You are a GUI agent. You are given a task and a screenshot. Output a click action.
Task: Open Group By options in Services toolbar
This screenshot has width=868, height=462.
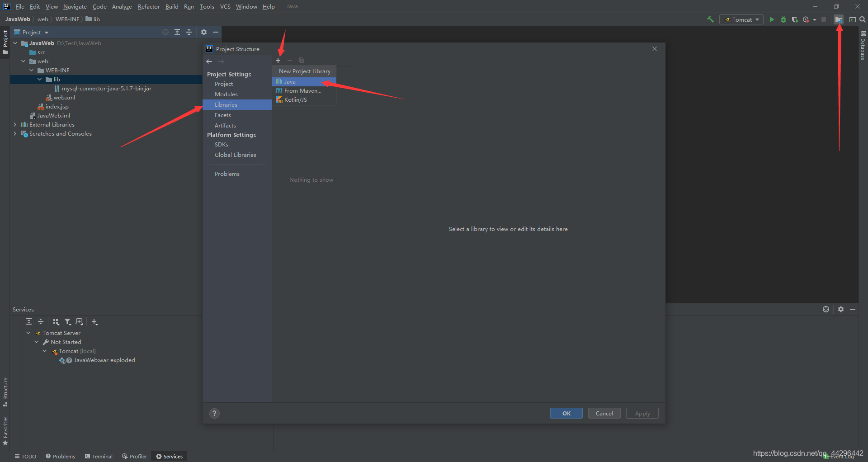(56, 321)
